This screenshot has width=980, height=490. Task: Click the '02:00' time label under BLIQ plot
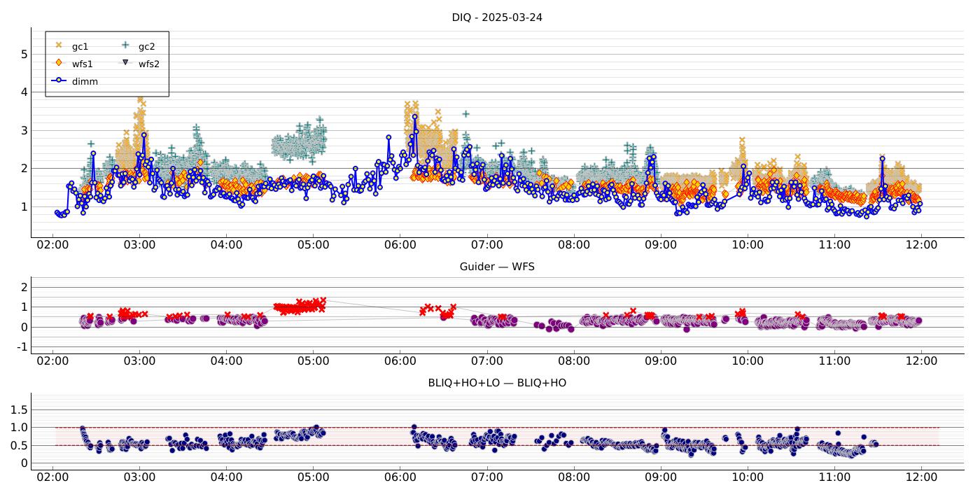pos(52,477)
